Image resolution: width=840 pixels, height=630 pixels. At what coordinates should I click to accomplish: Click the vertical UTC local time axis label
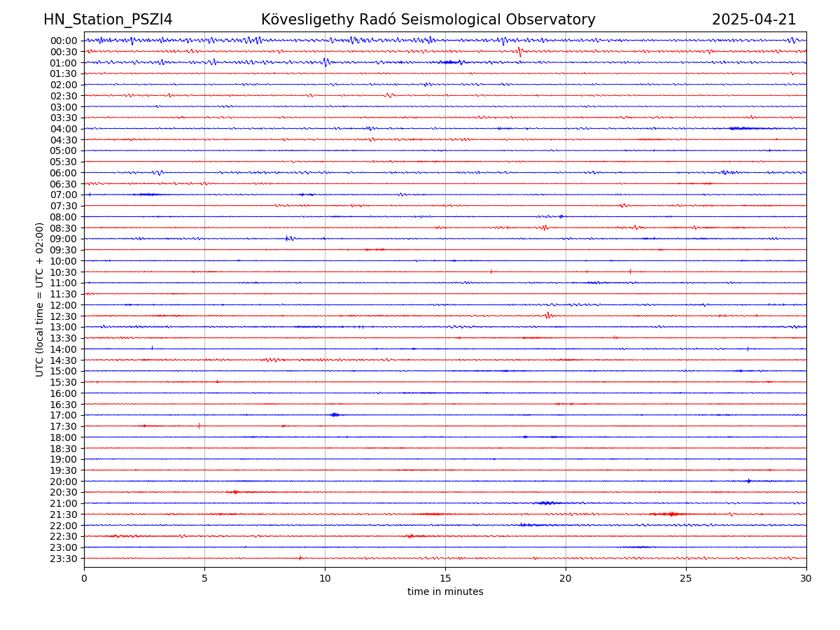[x=40, y=299]
